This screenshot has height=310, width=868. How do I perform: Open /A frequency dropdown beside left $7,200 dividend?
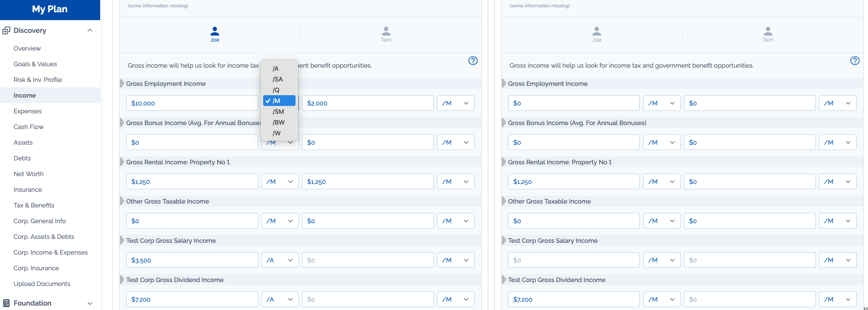(280, 299)
